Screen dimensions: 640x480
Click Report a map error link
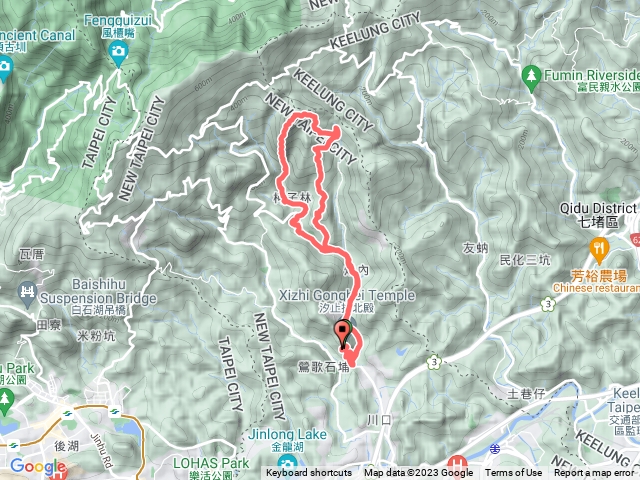click(x=596, y=473)
